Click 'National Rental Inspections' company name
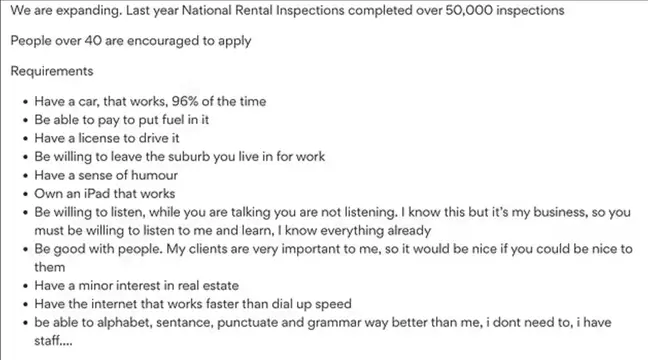 click(x=263, y=10)
